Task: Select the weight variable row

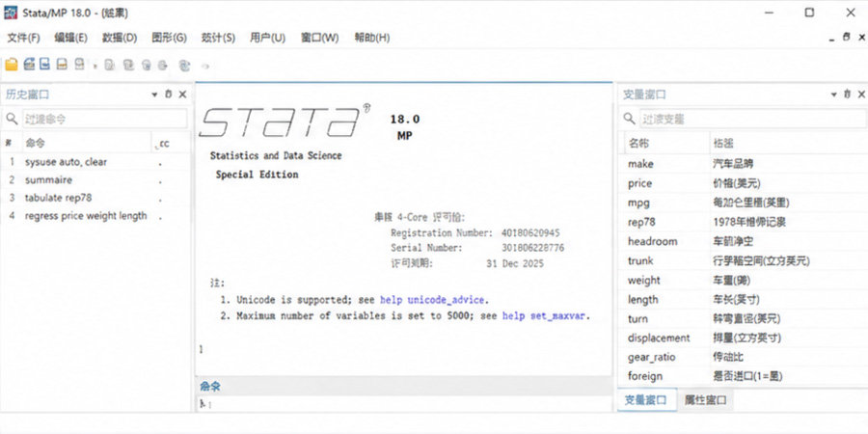Action: tap(744, 280)
